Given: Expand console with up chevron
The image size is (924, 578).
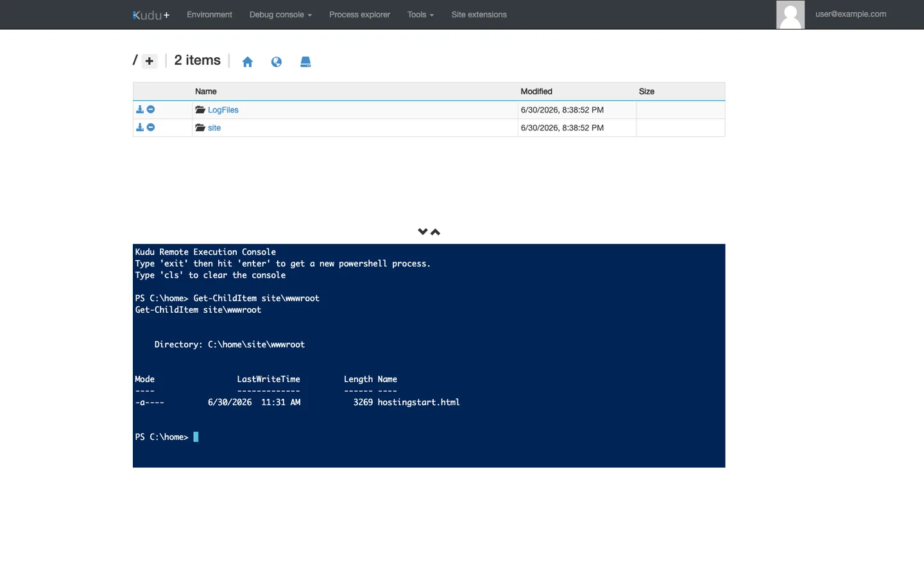Looking at the screenshot, I should 436,232.
